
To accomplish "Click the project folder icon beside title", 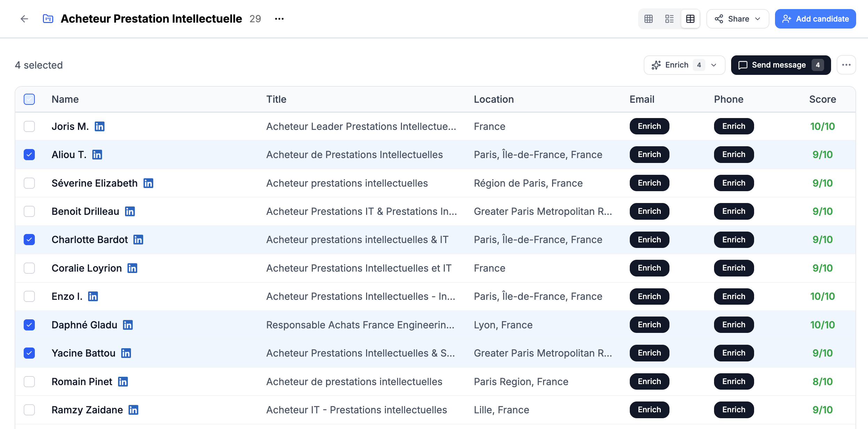I will coord(48,19).
